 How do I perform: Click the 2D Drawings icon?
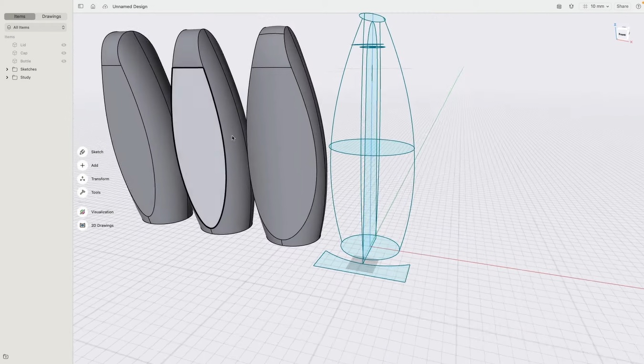pos(83,225)
